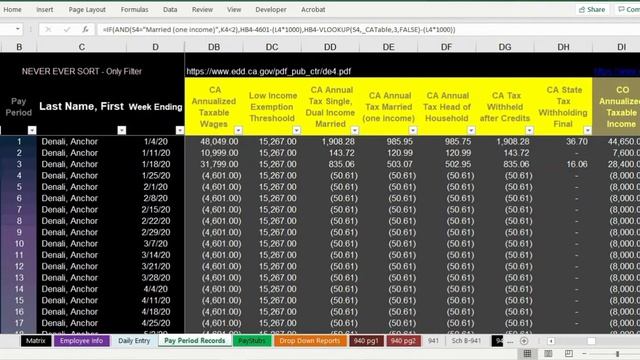Screen dimensions: 640x360
Task: Select column header DB
Action: (x=214, y=47)
